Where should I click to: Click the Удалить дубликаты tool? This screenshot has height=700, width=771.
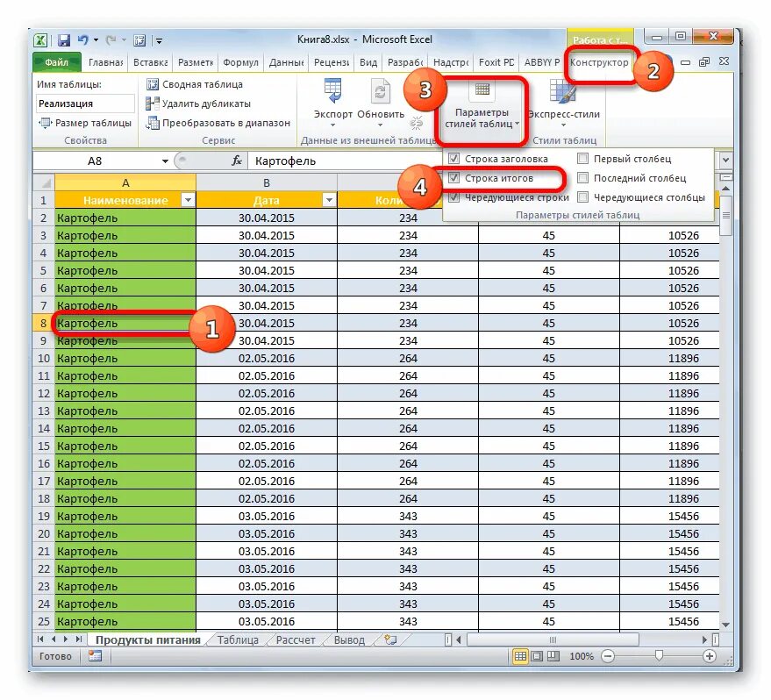(x=198, y=104)
